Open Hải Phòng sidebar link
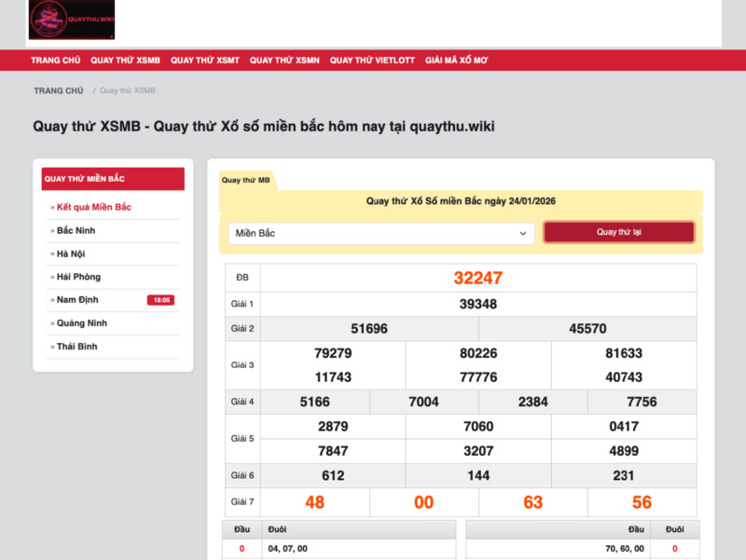The image size is (746, 560). point(78,277)
